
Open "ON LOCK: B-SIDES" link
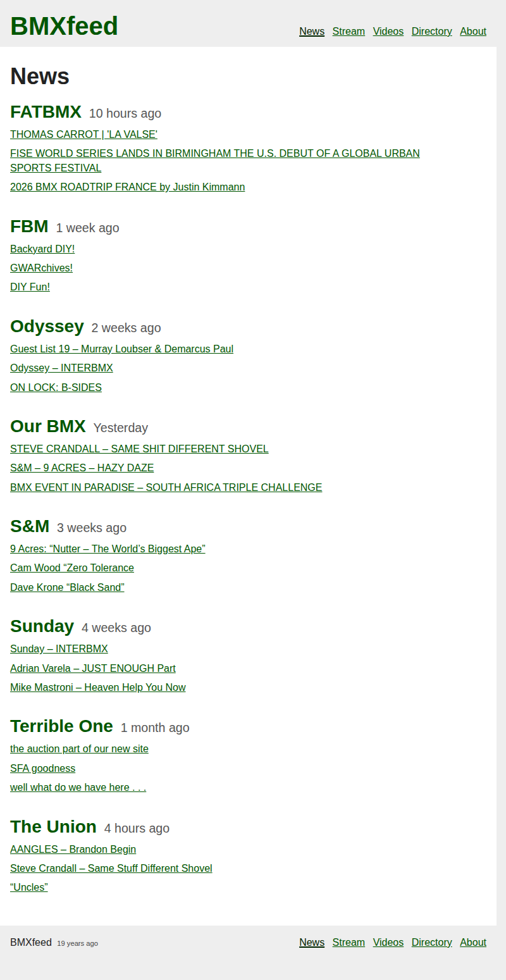click(56, 388)
